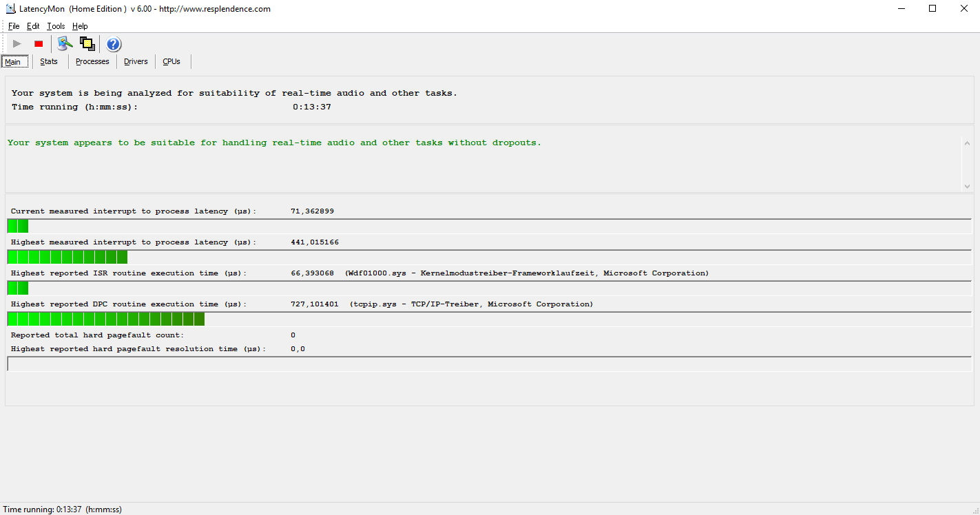Viewport: 980px width, 515px height.
Task: Click the message box scroll down arrow
Action: tap(967, 186)
